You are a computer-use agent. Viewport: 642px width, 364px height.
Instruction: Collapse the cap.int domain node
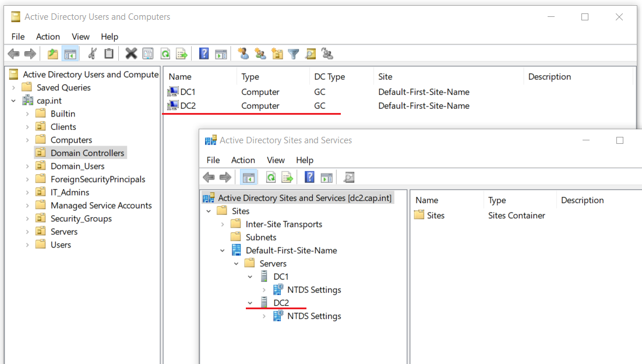click(x=13, y=101)
